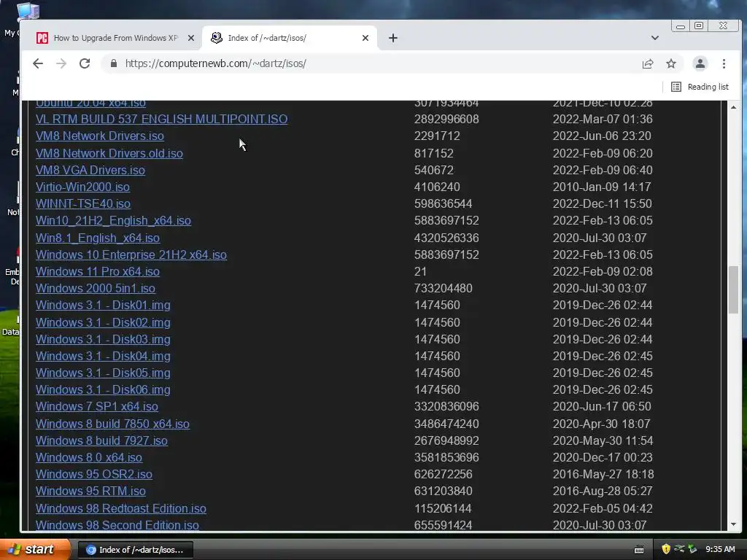747x560 pixels.
Task: Download Win8.1_English_x64.iso
Action: (x=98, y=238)
